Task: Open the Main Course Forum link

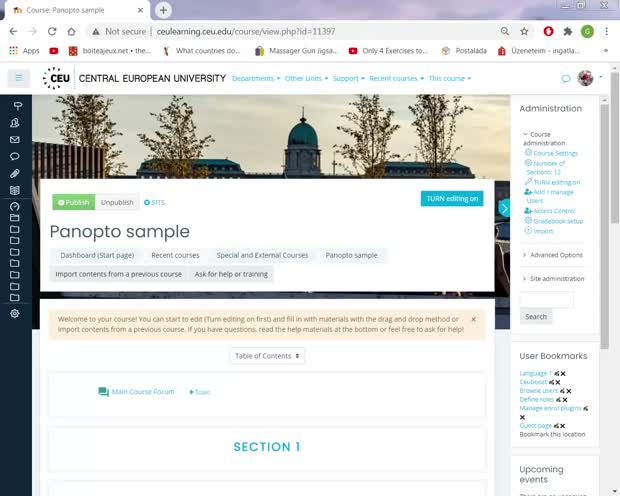Action: [143, 392]
